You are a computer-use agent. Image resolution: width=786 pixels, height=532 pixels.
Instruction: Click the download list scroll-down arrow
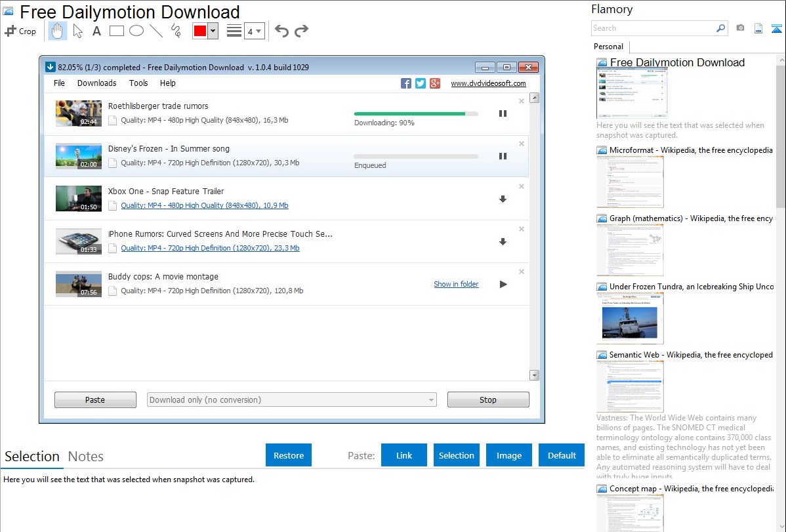534,375
